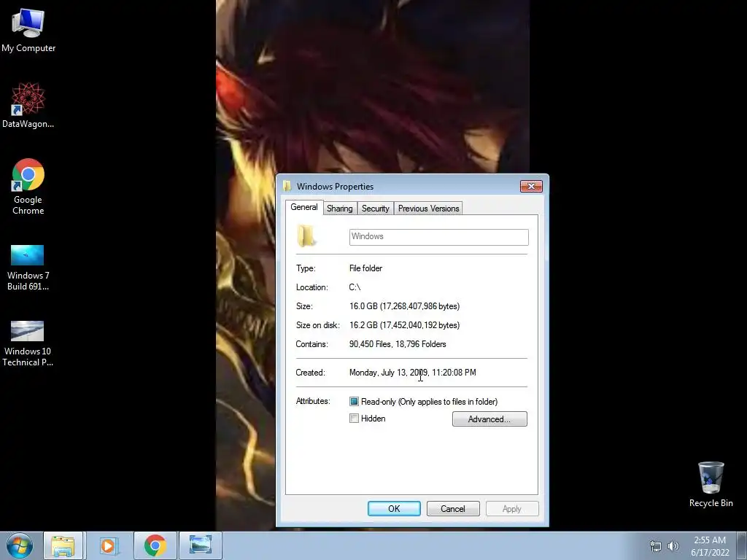Open the Previous Versions tab

click(x=428, y=209)
